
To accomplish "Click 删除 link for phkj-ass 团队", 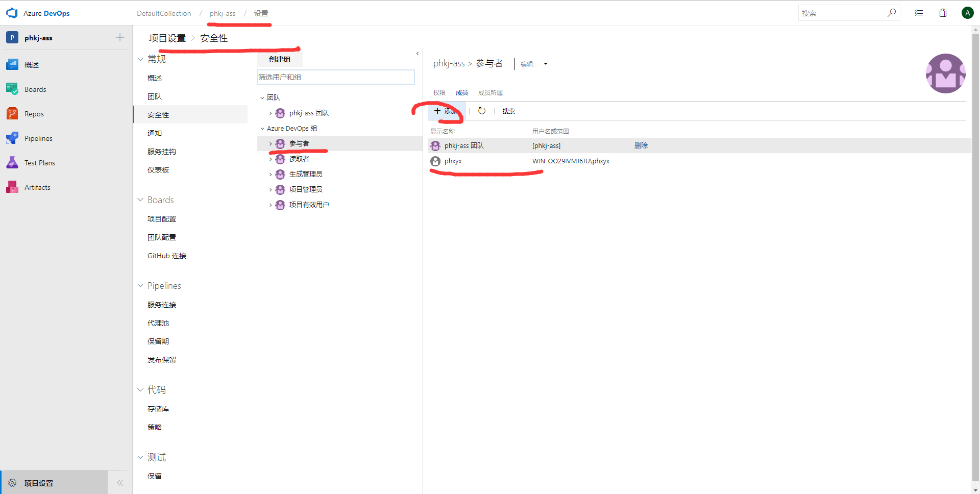I will 641,145.
